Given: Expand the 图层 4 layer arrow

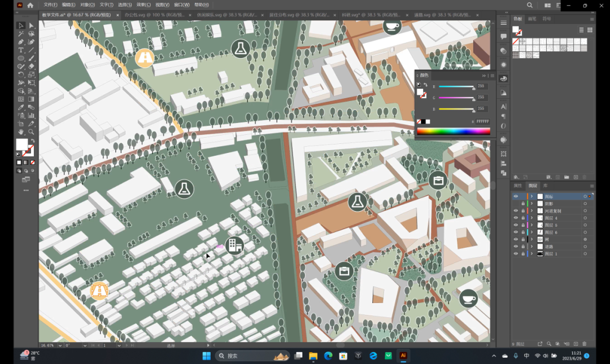Looking at the screenshot, I should pos(532,218).
